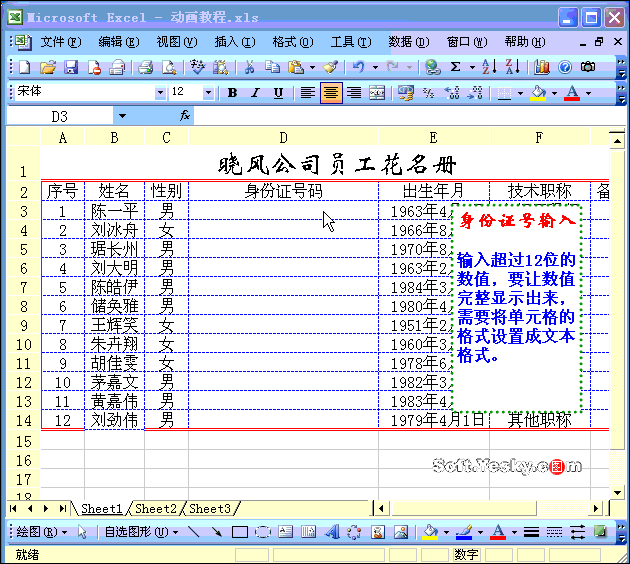Switch to the Sheet3 tab
This screenshot has height=564, width=630.
210,509
